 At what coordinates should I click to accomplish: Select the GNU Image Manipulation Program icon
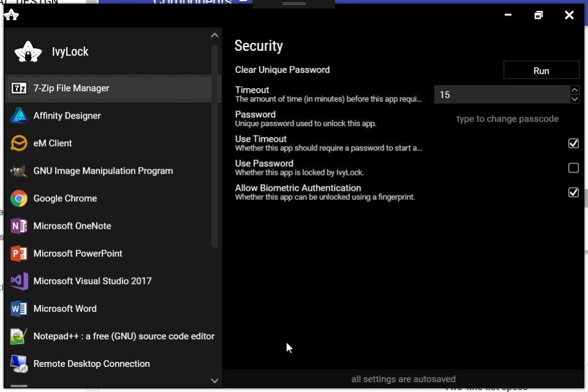pyautogui.click(x=19, y=171)
